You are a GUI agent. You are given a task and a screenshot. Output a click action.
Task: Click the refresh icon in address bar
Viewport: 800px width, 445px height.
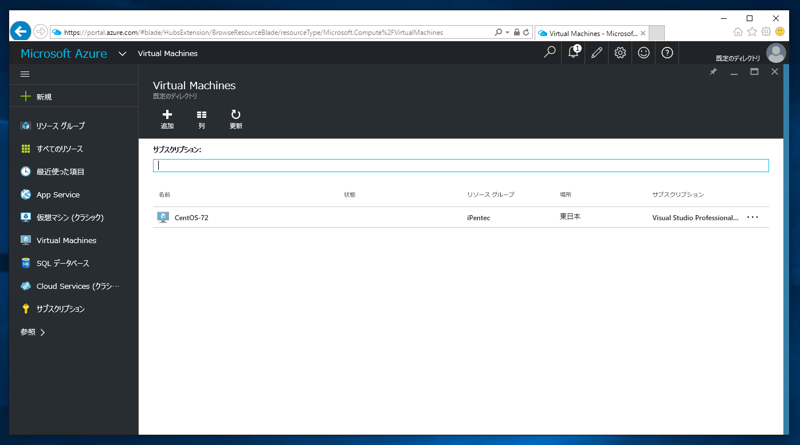point(526,32)
